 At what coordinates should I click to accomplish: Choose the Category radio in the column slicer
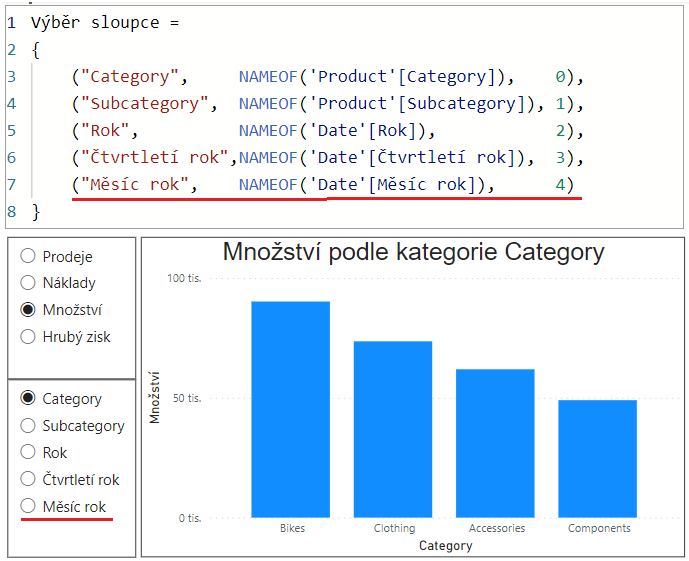point(28,398)
